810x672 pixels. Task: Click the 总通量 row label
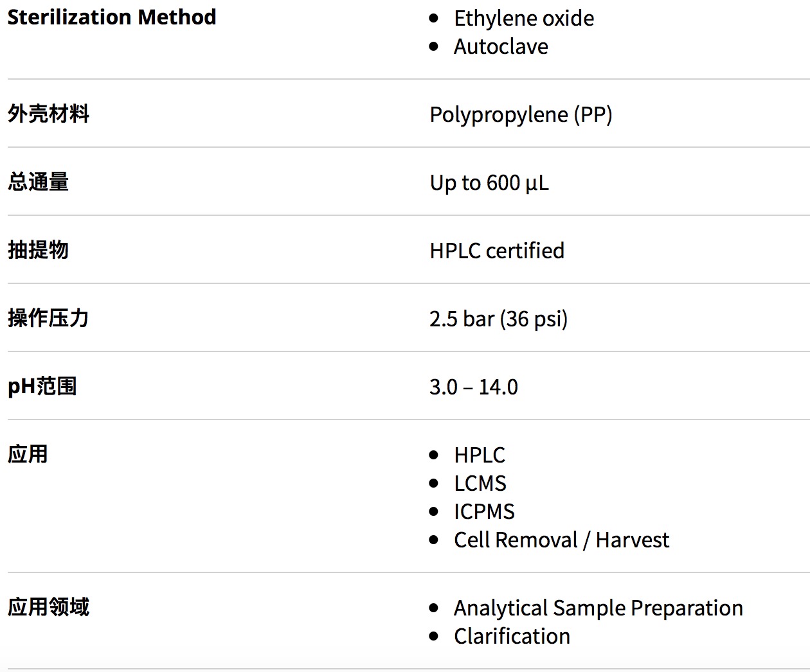38,182
